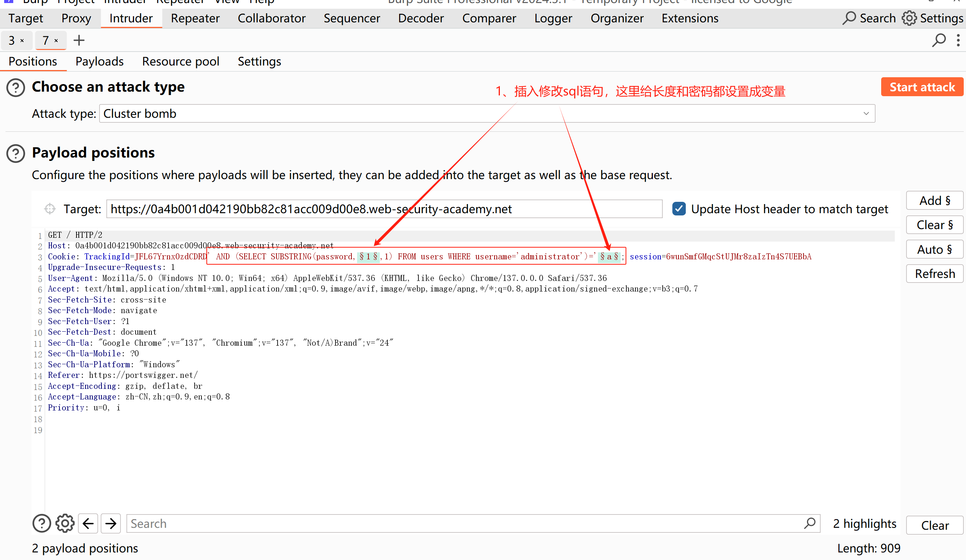Open help for Choose an attack type
Screen dimensions: 966x560
pos(16,88)
